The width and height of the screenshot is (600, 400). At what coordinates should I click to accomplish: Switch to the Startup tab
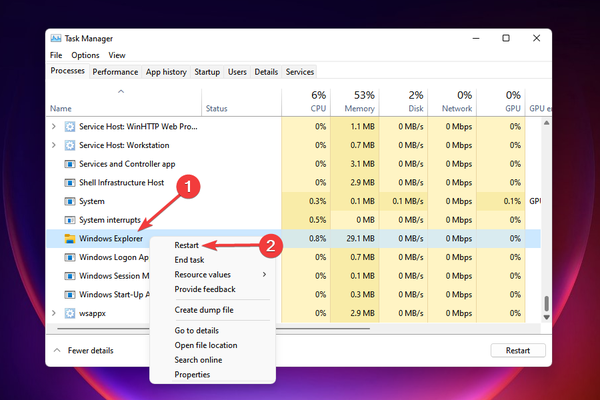pos(207,72)
